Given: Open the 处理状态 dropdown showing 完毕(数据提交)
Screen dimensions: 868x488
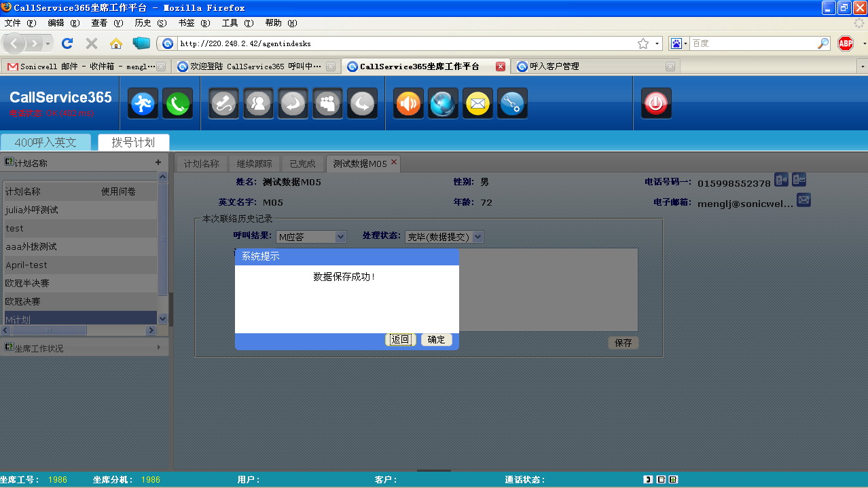Looking at the screenshot, I should (x=444, y=237).
